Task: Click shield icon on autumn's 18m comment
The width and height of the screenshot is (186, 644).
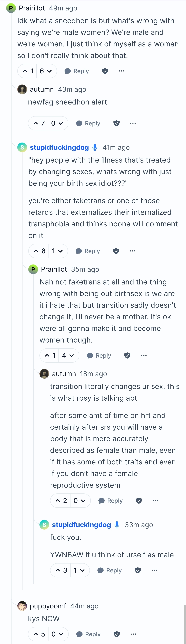Action: pos(139,501)
